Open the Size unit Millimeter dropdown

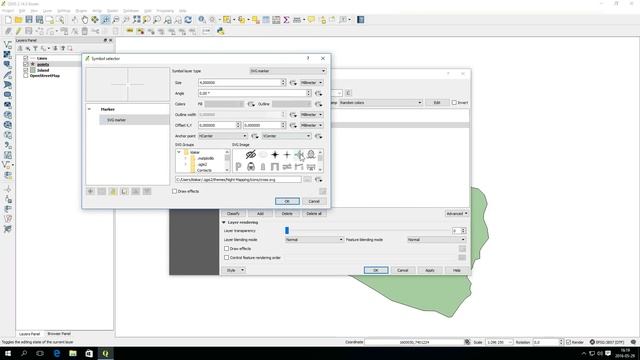pyautogui.click(x=311, y=82)
